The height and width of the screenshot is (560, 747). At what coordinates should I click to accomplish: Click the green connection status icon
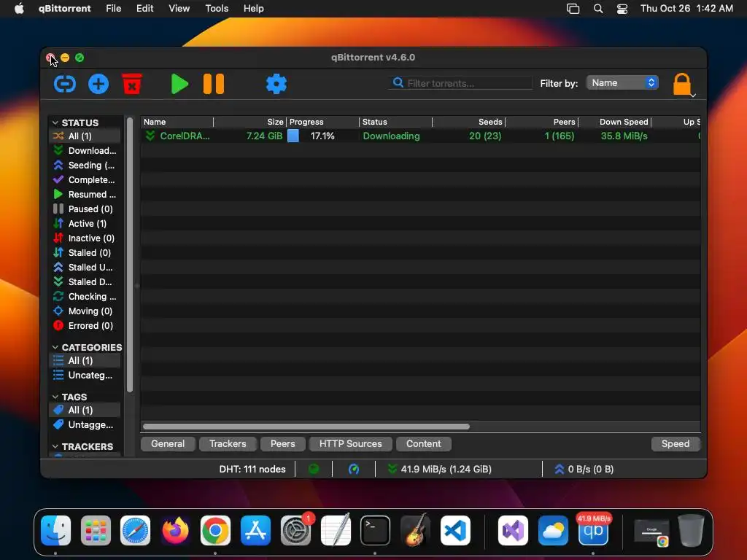tap(314, 469)
